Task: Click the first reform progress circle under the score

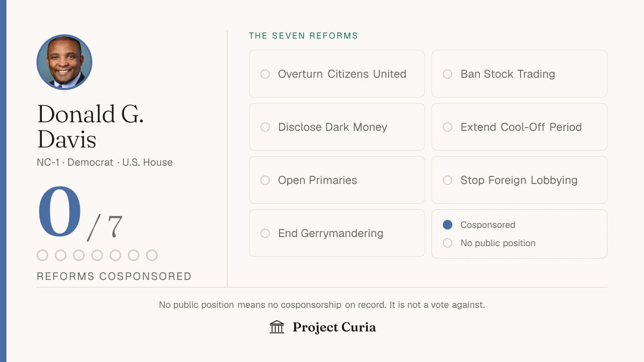Action: (42, 255)
